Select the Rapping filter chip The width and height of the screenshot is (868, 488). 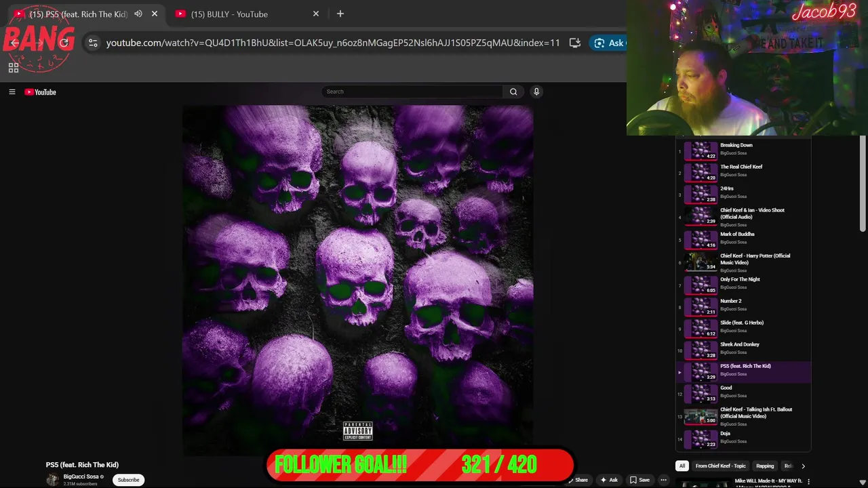pyautogui.click(x=765, y=466)
